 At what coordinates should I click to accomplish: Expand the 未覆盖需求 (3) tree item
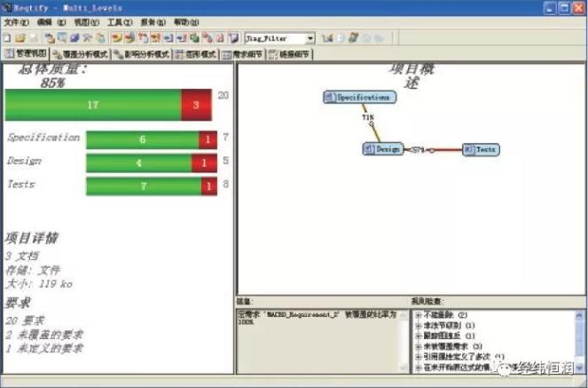pos(418,346)
